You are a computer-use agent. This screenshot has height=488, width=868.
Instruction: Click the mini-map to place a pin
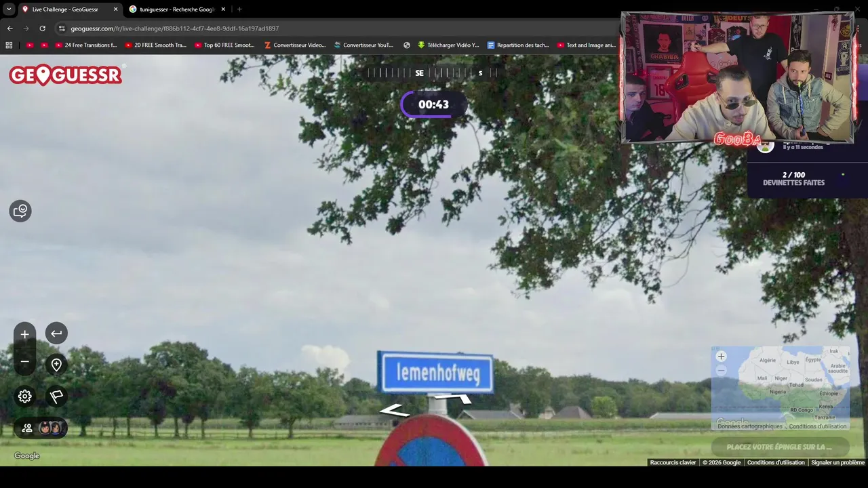[x=780, y=388]
